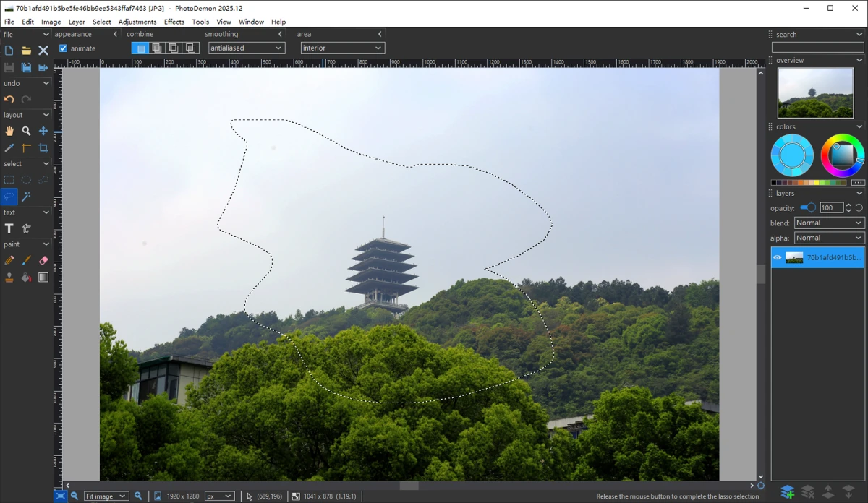The image size is (868, 503).
Task: Collapse the overview panel
Action: pyautogui.click(x=859, y=61)
